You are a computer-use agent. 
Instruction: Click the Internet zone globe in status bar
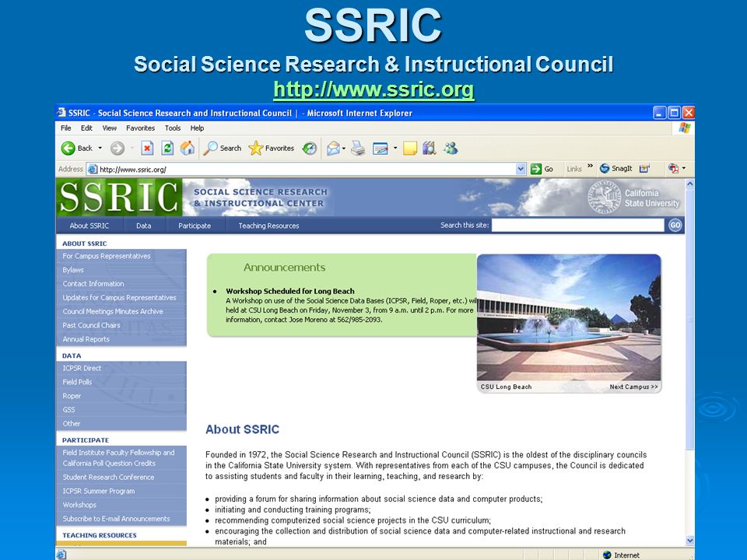(x=607, y=555)
